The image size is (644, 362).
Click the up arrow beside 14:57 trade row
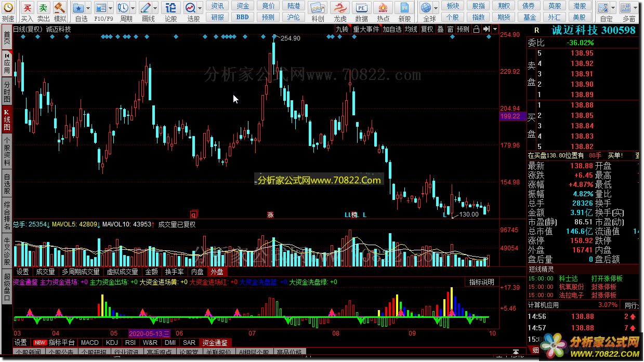(x=633, y=328)
